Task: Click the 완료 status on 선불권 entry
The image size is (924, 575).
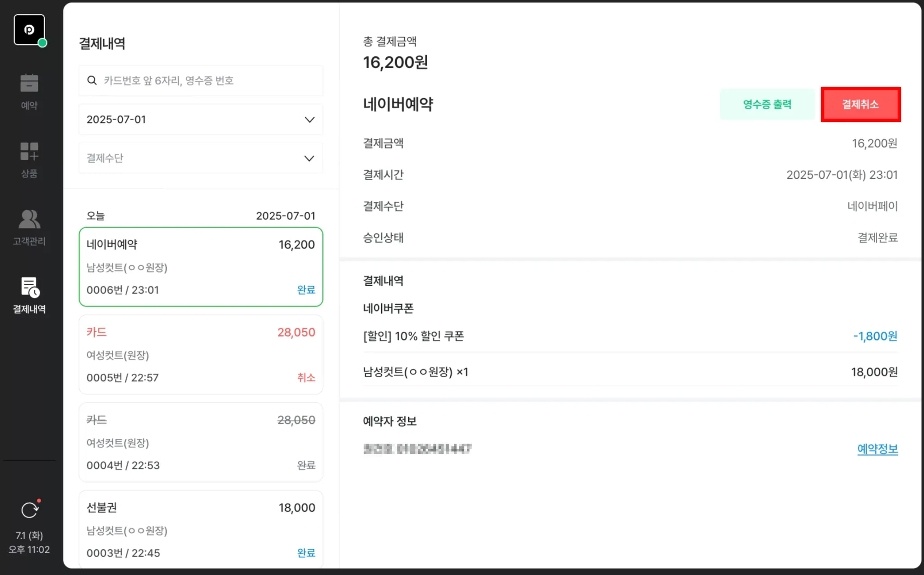Action: (306, 552)
